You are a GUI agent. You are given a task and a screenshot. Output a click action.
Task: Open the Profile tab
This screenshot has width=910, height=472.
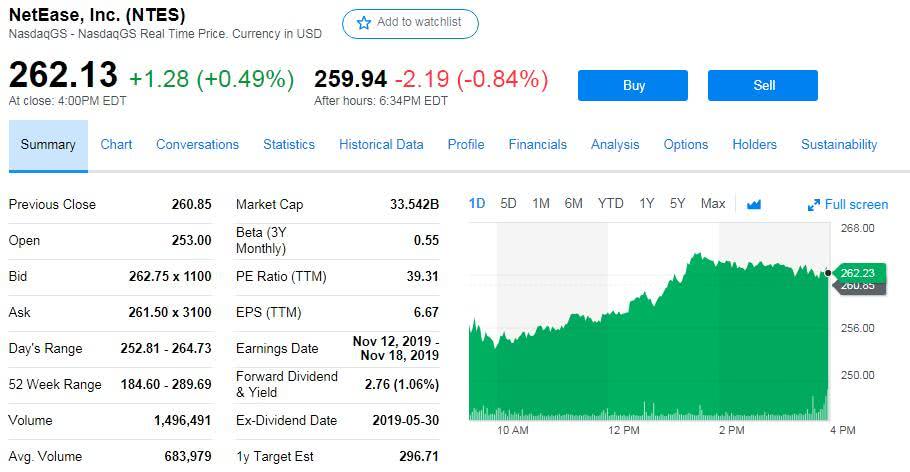pos(466,144)
